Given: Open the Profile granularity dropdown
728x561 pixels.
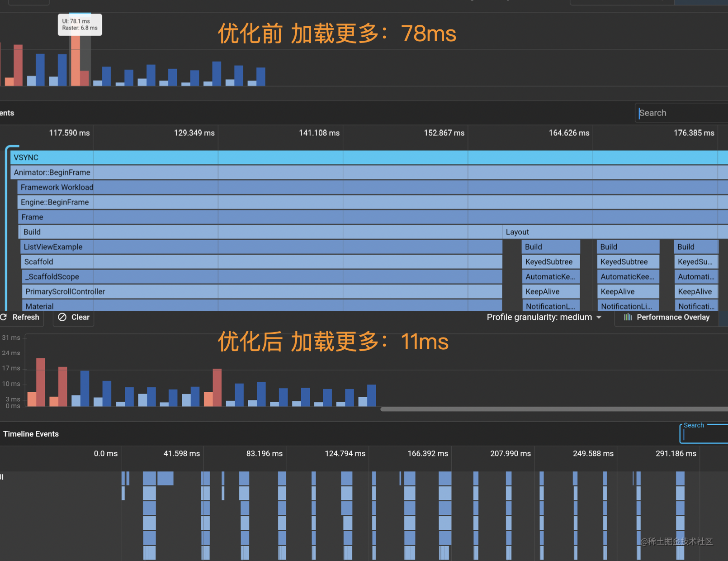Looking at the screenshot, I should [544, 317].
